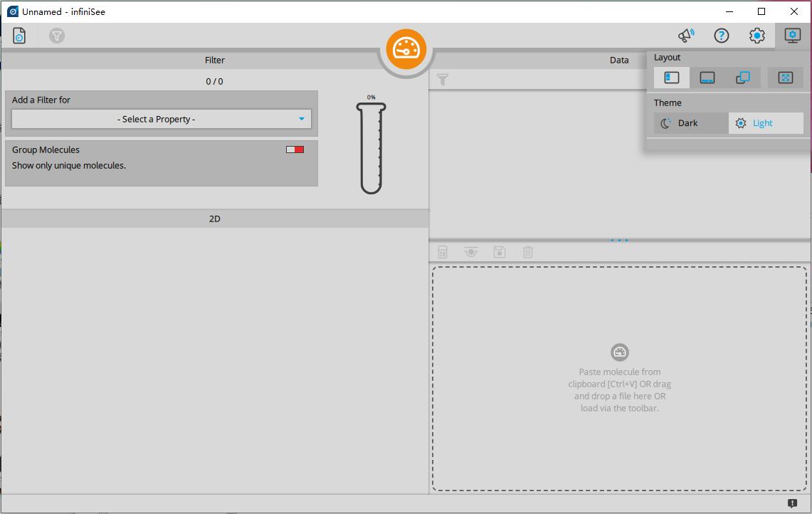812x514 pixels.
Task: Close the infiniSee window
Action: tap(794, 11)
